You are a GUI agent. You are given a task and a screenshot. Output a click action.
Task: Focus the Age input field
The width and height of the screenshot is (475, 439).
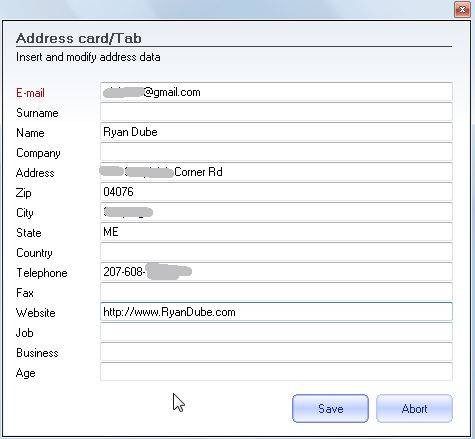(x=276, y=372)
